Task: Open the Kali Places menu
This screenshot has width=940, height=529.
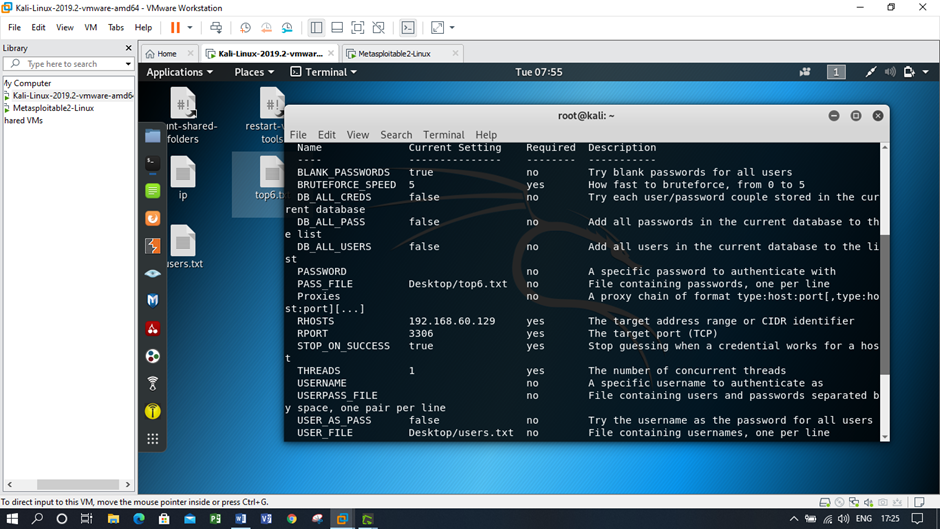Action: pyautogui.click(x=254, y=72)
